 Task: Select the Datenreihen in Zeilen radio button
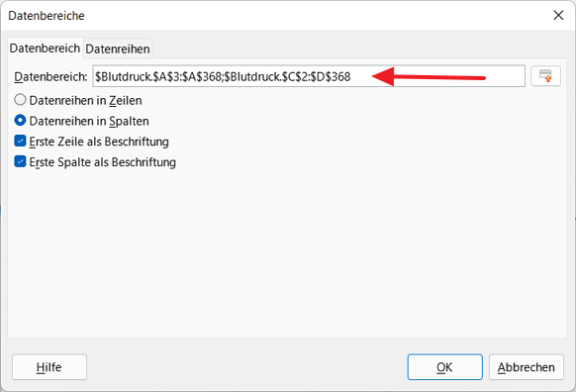[20, 100]
